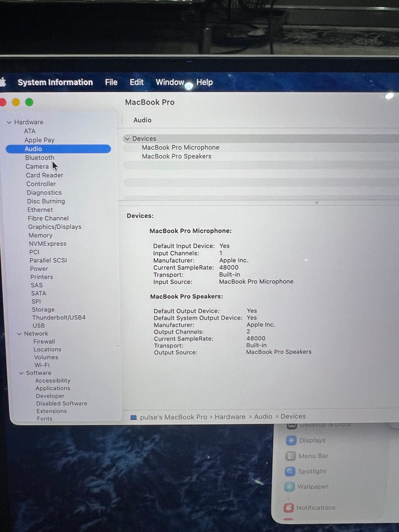The height and width of the screenshot is (532, 399).
Task: Select Fibre Channel in the sidebar
Action: point(48,218)
